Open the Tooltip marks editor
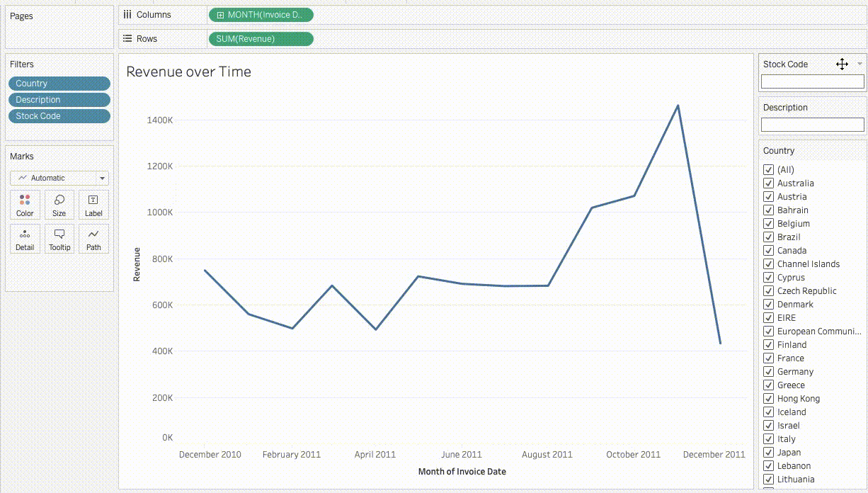868x493 pixels. point(59,239)
